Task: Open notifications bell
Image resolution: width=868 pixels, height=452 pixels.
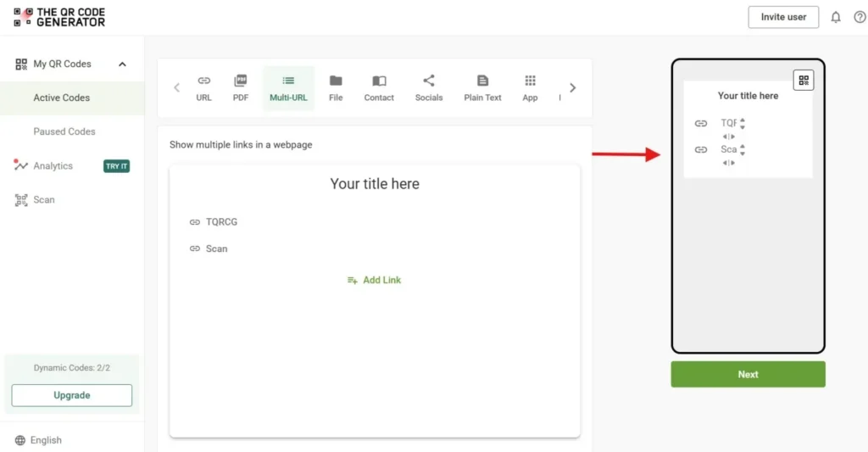Action: 836,17
